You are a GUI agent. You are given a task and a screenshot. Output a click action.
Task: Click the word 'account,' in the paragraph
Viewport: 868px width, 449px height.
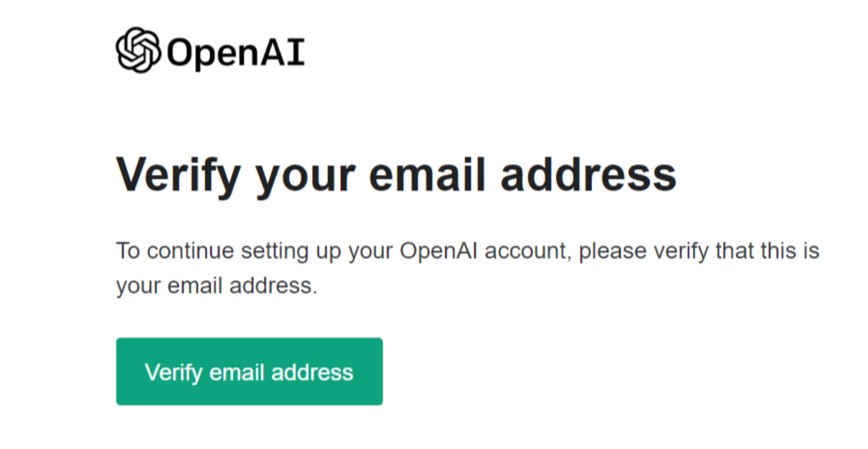pos(528,251)
